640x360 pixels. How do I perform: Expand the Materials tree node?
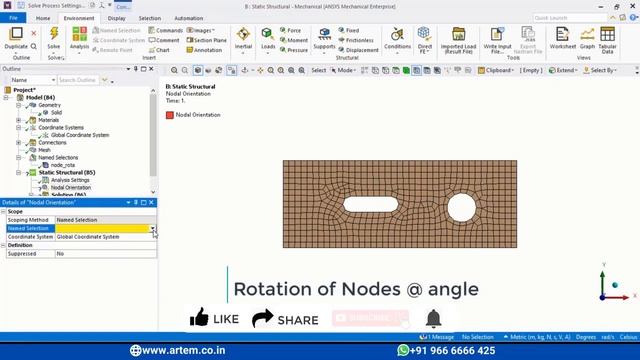[18, 120]
